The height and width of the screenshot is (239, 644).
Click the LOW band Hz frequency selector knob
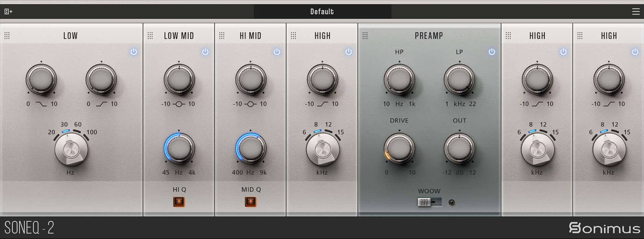click(71, 150)
